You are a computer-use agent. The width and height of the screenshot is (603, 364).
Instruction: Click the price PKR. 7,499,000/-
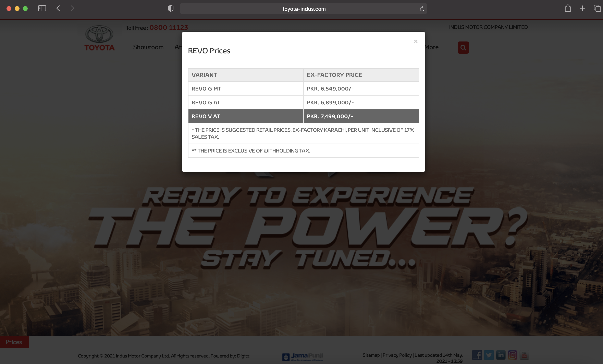tap(330, 116)
